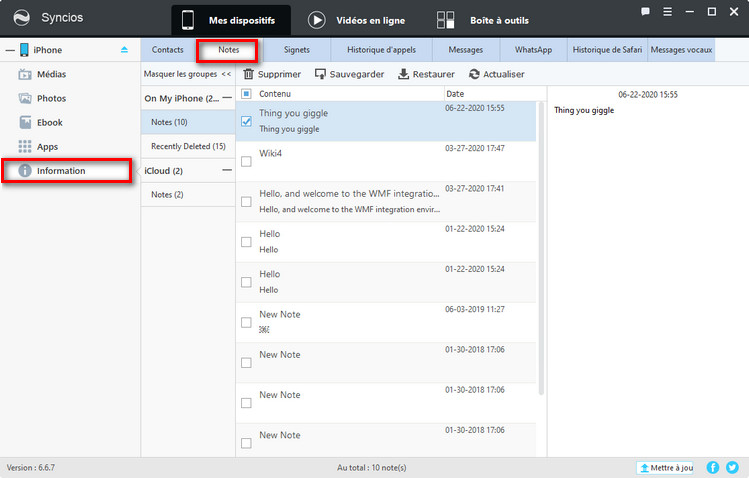Click the notes list vertical scrollbar

pyautogui.click(x=541, y=250)
